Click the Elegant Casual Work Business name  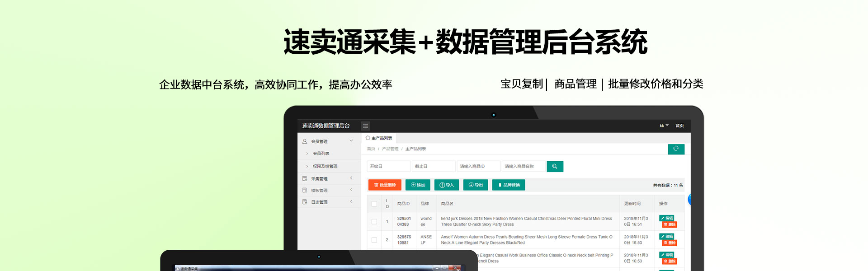pyautogui.click(x=545, y=258)
